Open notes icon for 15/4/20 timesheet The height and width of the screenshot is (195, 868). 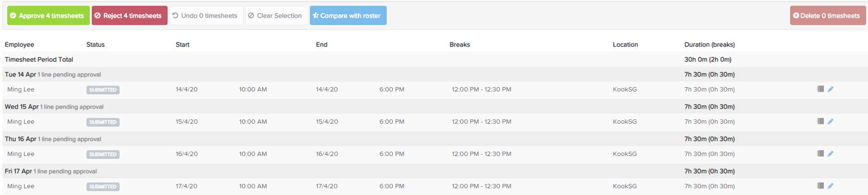tap(820, 121)
